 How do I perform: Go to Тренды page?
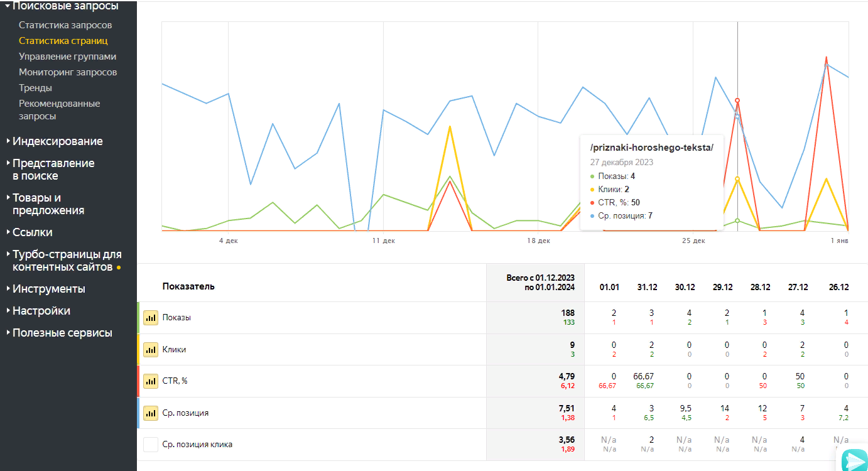[x=35, y=88]
